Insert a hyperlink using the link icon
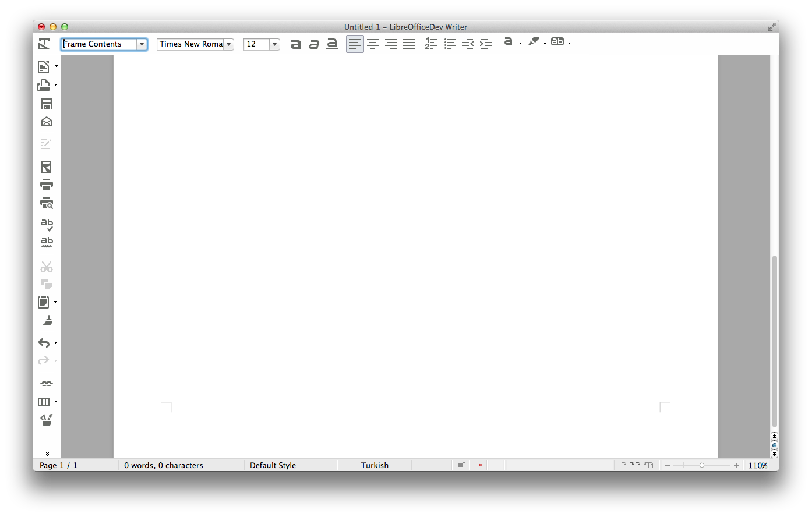The width and height of the screenshot is (812, 517). (x=47, y=384)
